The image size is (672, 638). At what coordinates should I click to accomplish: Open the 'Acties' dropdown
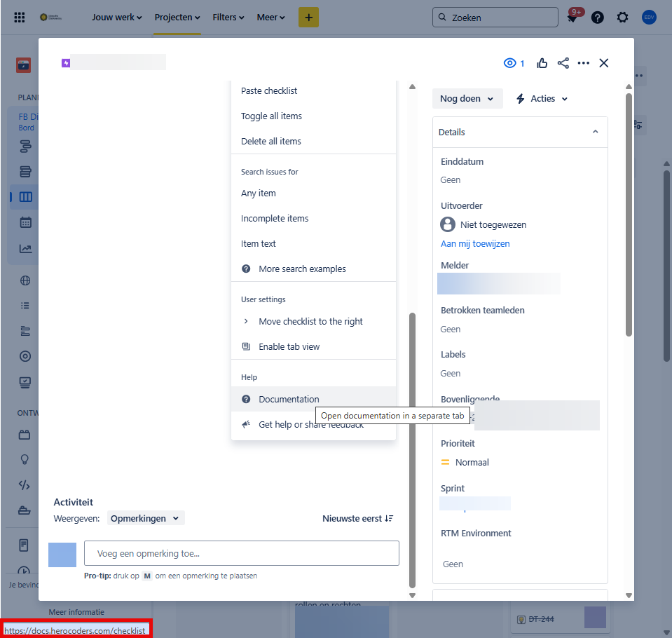(x=540, y=98)
